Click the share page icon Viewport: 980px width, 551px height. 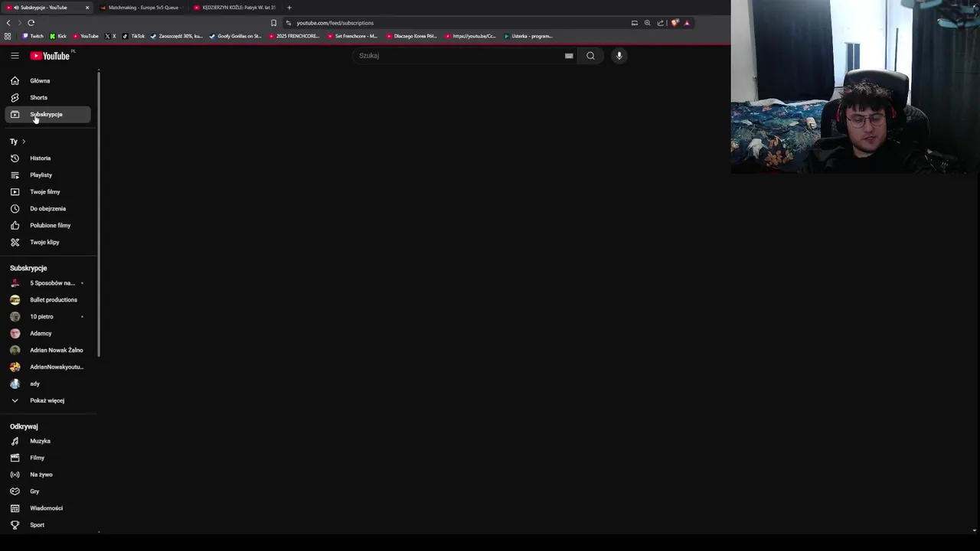pyautogui.click(x=661, y=23)
